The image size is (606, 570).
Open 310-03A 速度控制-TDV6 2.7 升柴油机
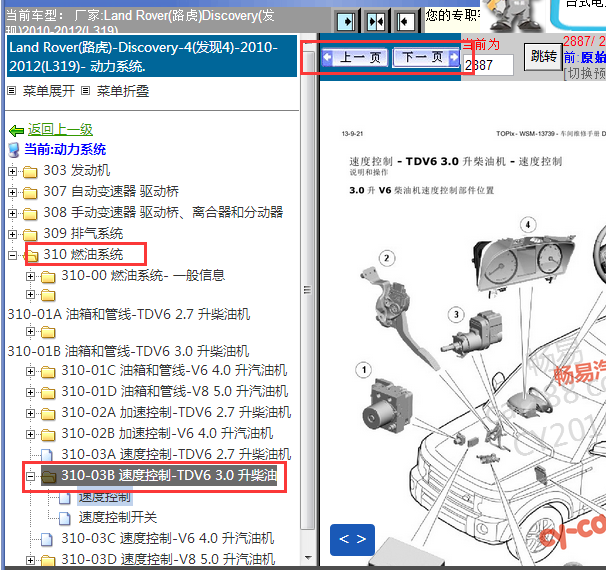coord(176,454)
